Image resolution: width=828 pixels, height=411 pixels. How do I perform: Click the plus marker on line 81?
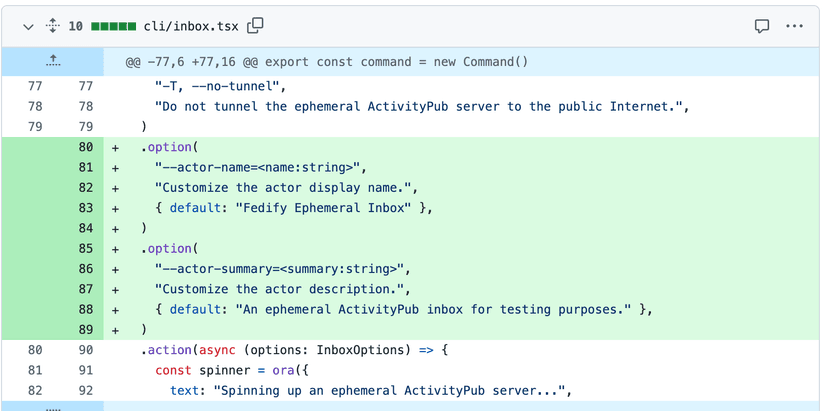115,168
